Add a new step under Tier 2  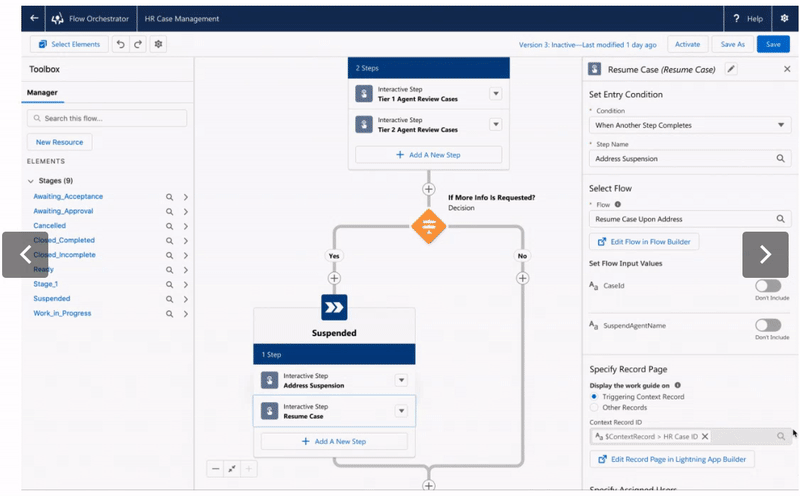tap(429, 155)
